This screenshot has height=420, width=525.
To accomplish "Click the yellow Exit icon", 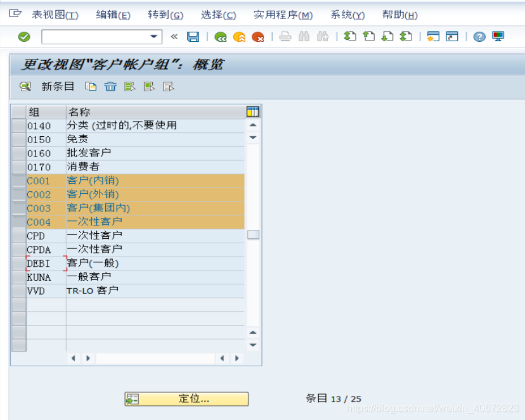I will coord(240,37).
